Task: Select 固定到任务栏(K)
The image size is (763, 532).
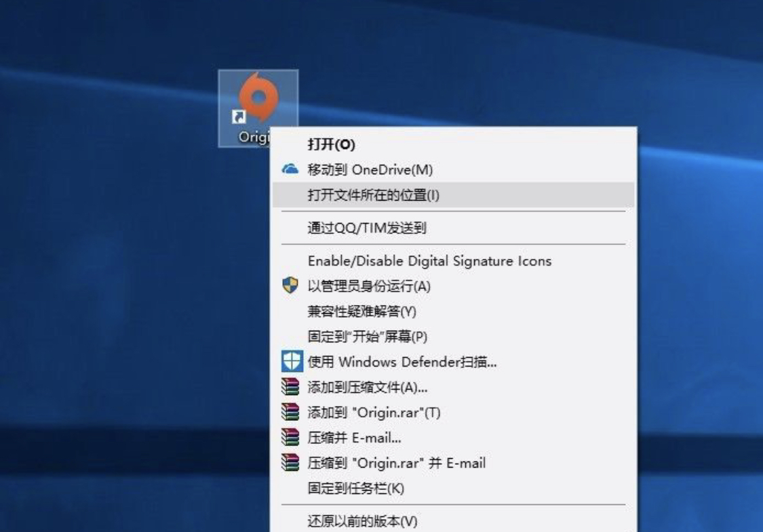Action: tap(454, 488)
